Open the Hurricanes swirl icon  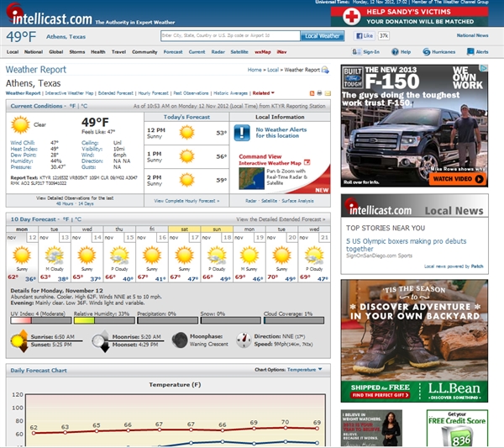426,51
